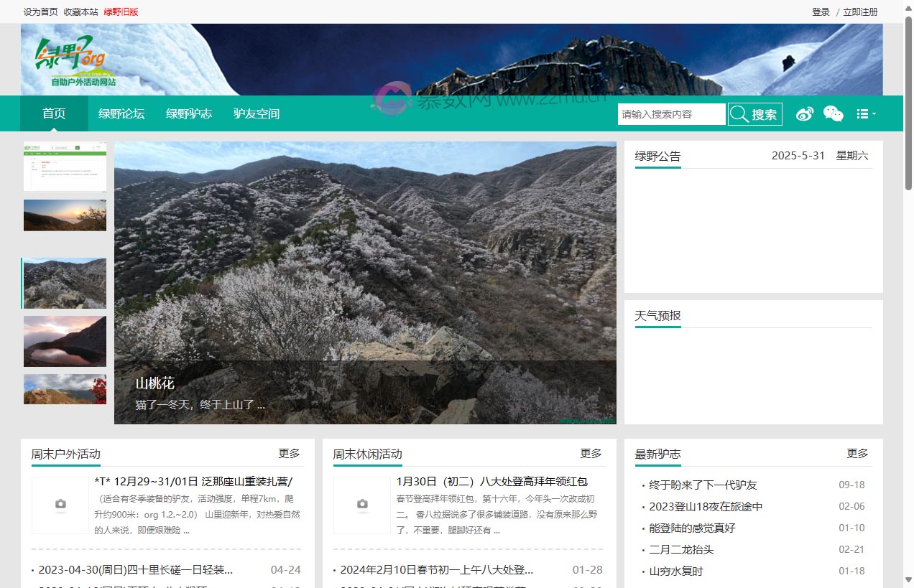Expand the arrow next to the list icon
The height and width of the screenshot is (588, 914).
click(x=872, y=116)
